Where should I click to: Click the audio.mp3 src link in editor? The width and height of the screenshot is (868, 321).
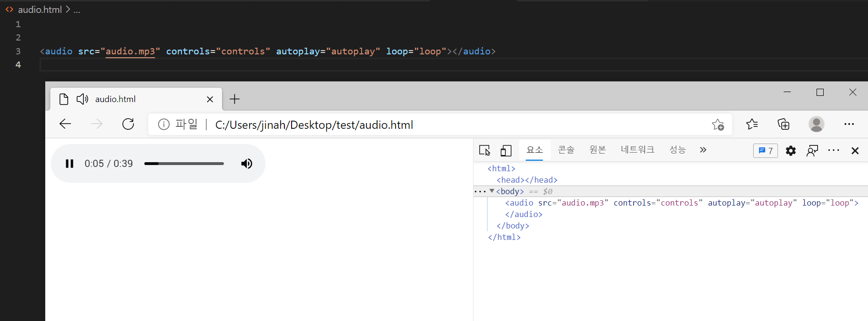pyautogui.click(x=130, y=51)
